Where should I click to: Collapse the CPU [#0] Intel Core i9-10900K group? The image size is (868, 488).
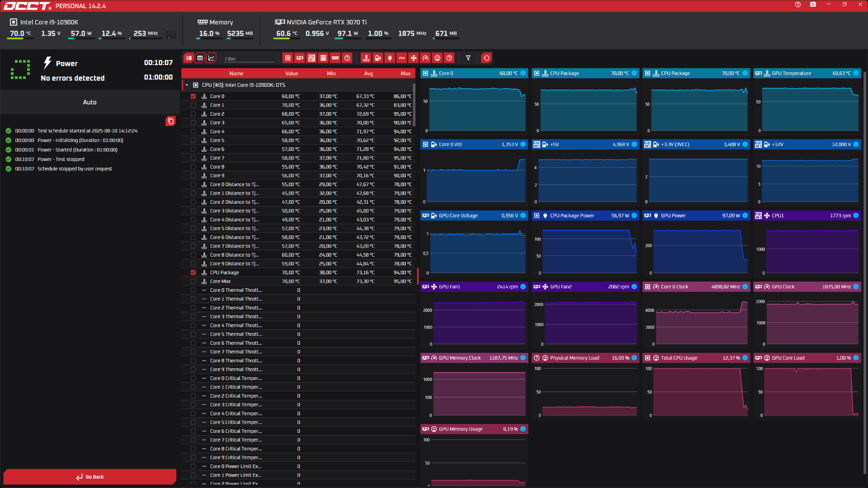pyautogui.click(x=187, y=85)
